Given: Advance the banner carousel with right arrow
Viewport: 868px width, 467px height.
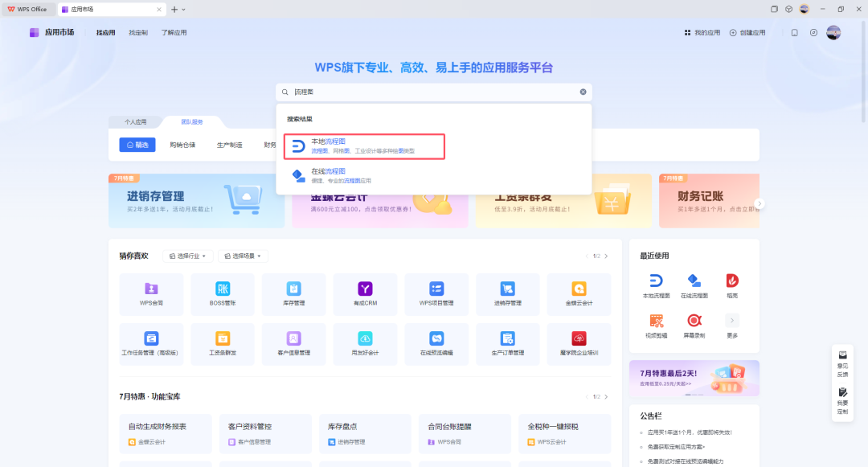Looking at the screenshot, I should [x=759, y=203].
